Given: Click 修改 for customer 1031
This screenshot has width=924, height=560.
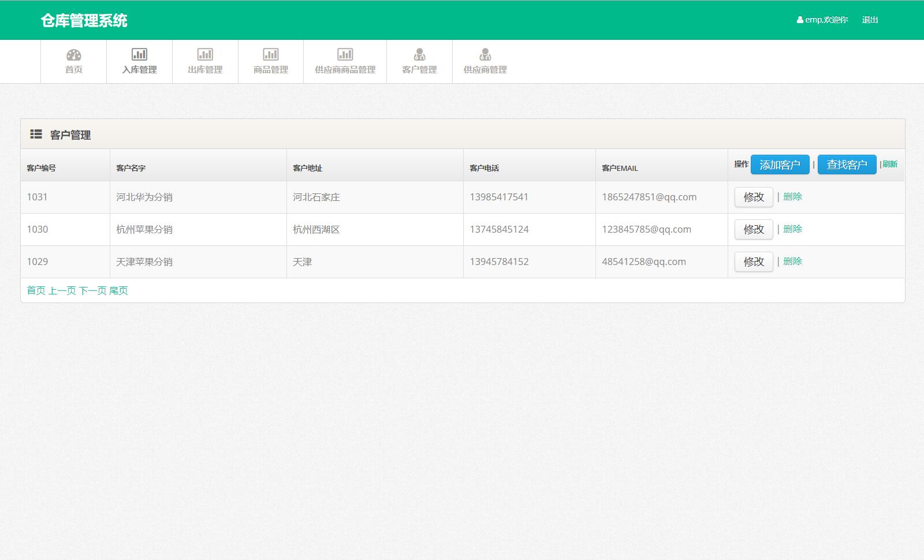Looking at the screenshot, I should [754, 197].
